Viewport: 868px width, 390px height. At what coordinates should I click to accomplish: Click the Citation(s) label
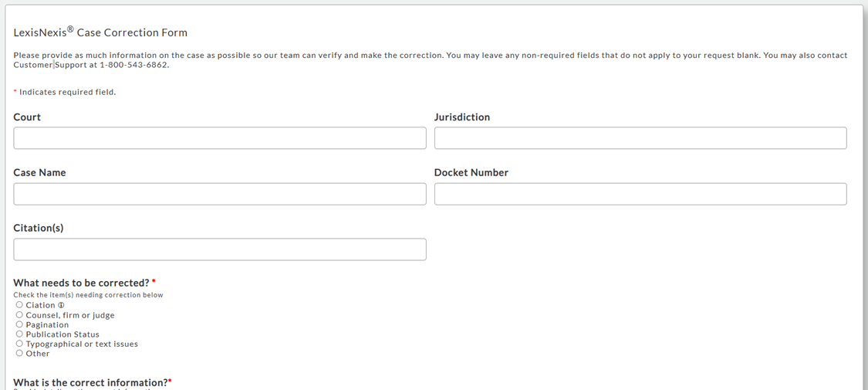click(39, 228)
